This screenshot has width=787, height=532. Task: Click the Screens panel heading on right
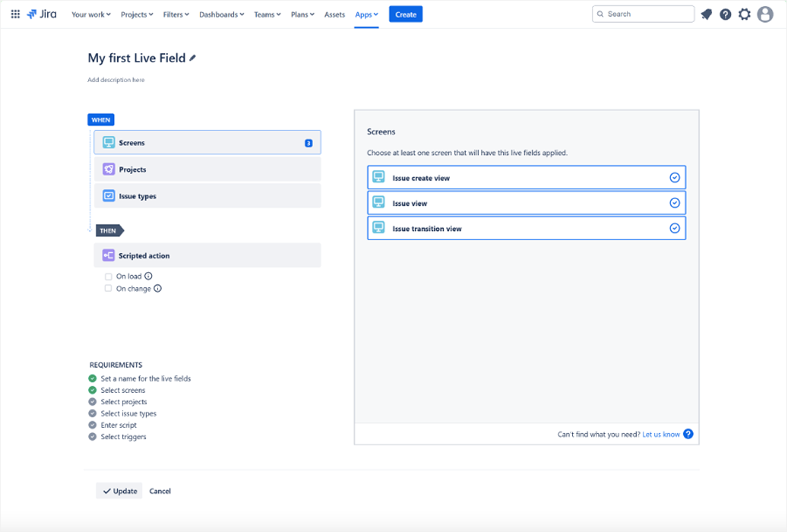pos(381,132)
